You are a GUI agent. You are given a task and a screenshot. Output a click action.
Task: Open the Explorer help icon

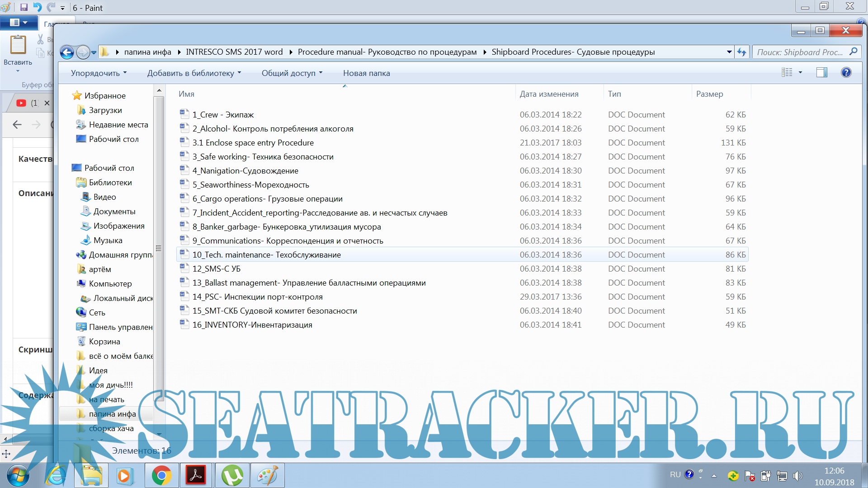click(x=846, y=72)
